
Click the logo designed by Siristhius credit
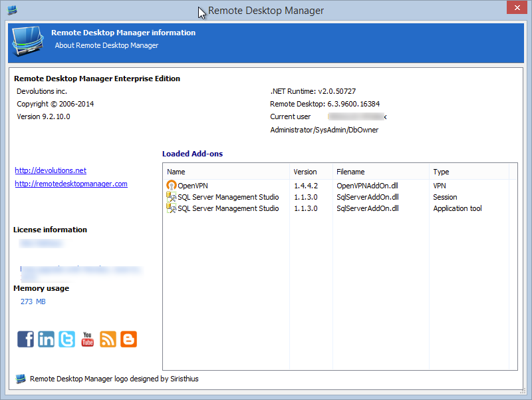114,379
